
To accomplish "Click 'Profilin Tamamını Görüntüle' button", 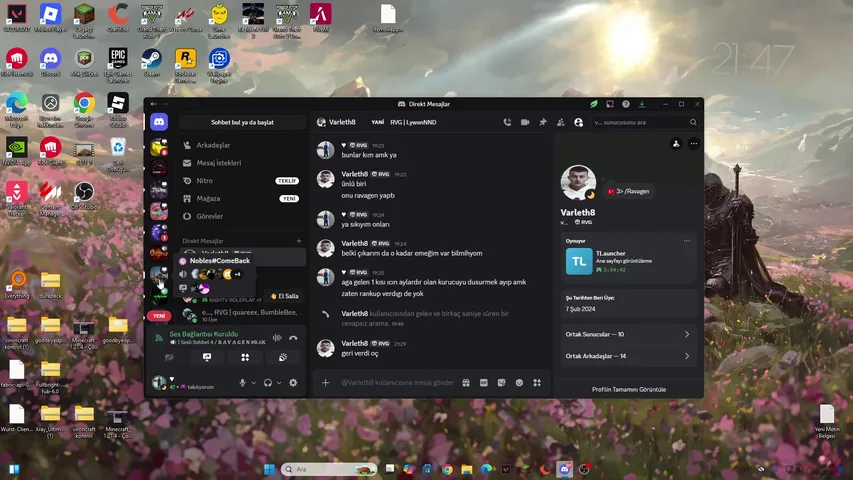I will pos(629,389).
